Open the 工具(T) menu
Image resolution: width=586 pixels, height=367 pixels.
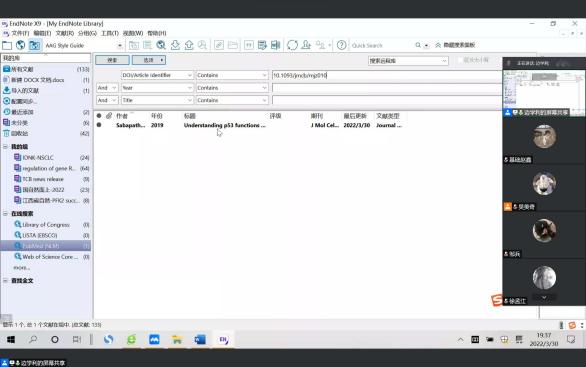110,33
